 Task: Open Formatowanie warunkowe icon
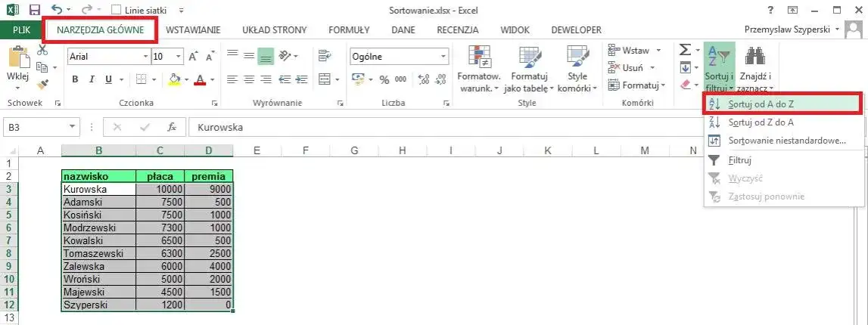[479, 60]
